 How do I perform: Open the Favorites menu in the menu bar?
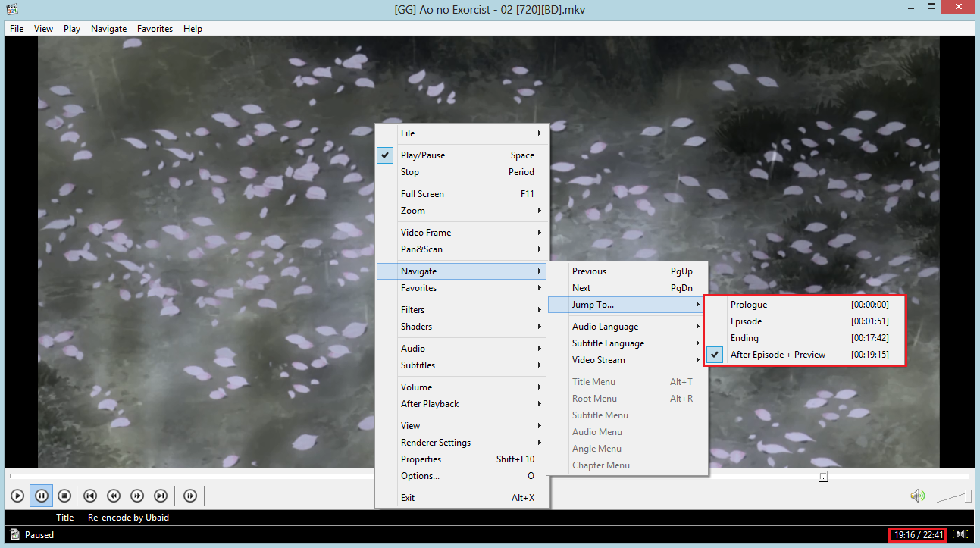[x=155, y=29]
